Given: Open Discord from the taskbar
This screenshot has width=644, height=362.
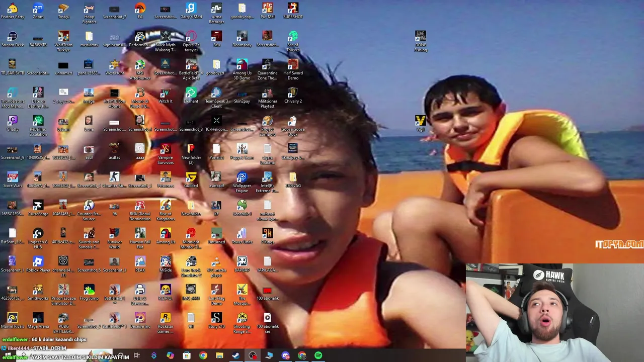Looking at the screenshot, I should point(285,355).
